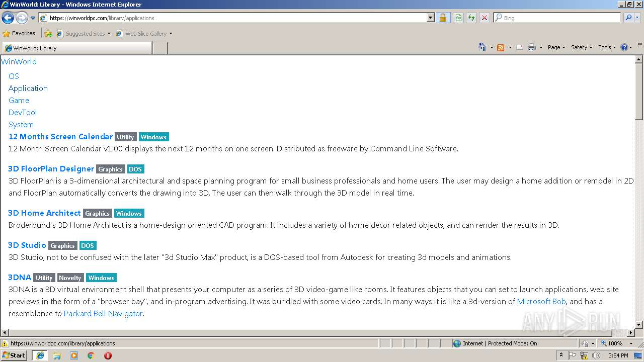Open Google Chrome in taskbar
Viewport: 644px width, 362px height.
point(91,355)
